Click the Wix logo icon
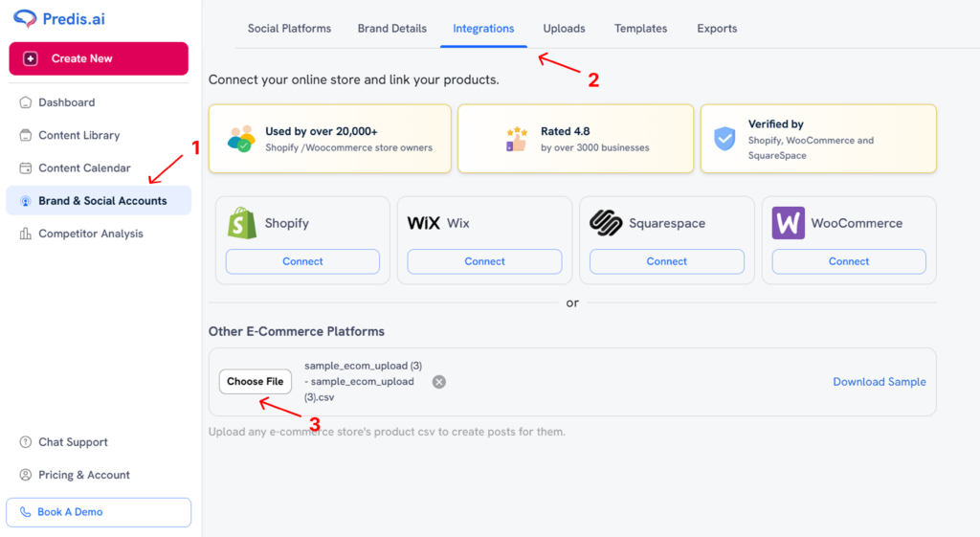 (x=423, y=223)
